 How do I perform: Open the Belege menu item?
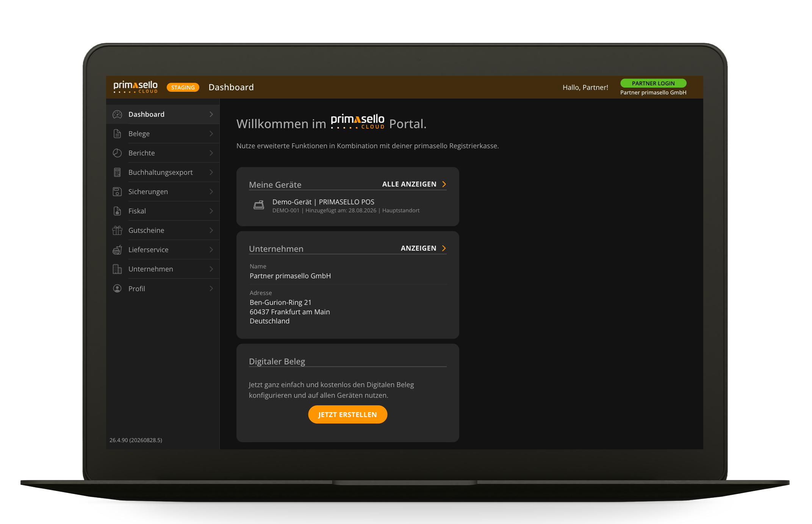tap(163, 134)
